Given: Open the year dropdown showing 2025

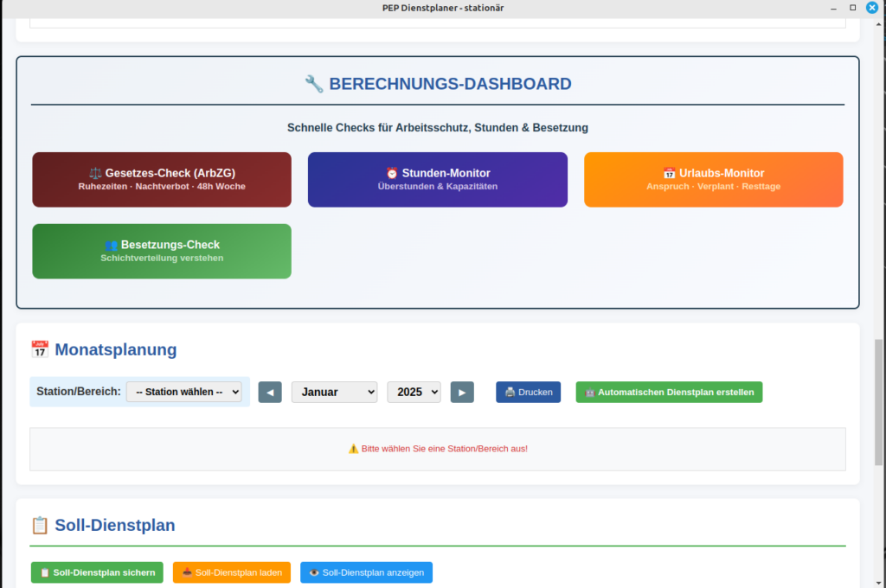Looking at the screenshot, I should tap(414, 392).
